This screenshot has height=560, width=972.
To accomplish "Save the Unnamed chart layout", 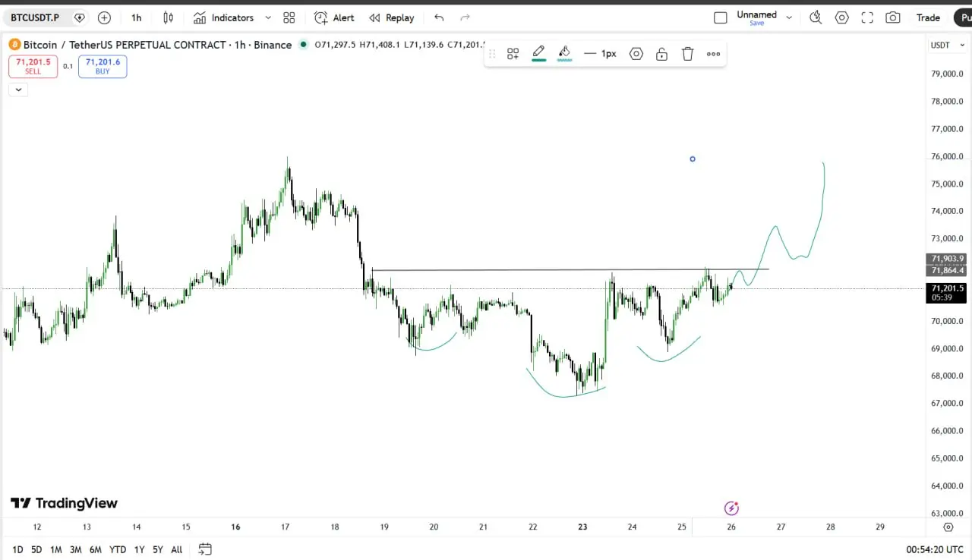I will point(757,24).
